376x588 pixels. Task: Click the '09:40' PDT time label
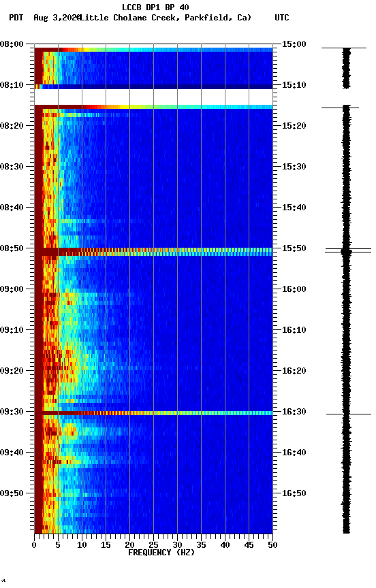click(x=12, y=453)
